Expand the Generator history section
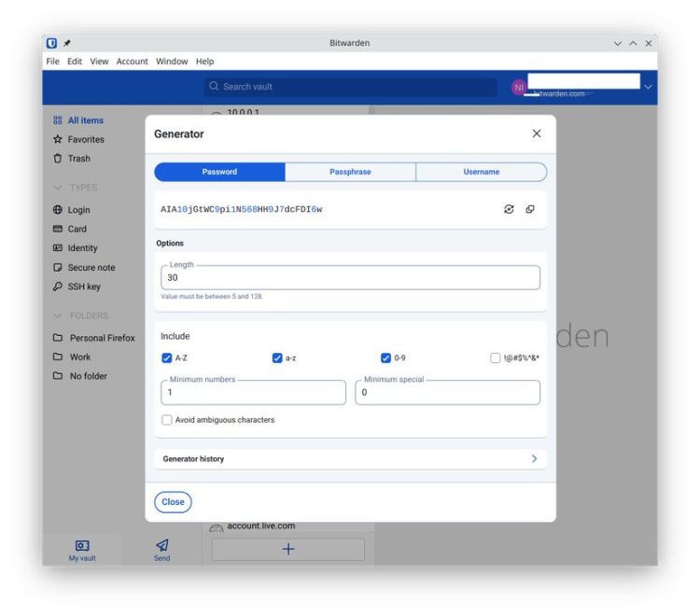Screen dimensions: 700x616 click(534, 459)
